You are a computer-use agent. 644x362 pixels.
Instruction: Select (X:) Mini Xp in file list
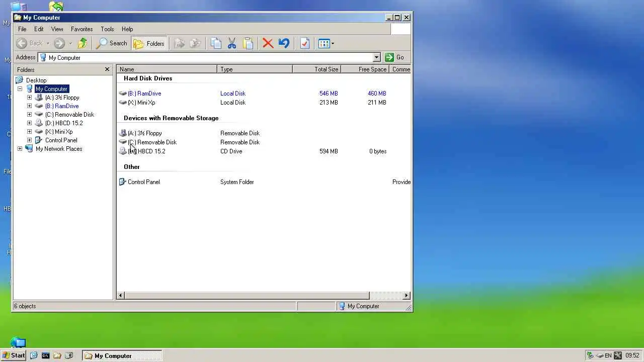click(x=141, y=103)
